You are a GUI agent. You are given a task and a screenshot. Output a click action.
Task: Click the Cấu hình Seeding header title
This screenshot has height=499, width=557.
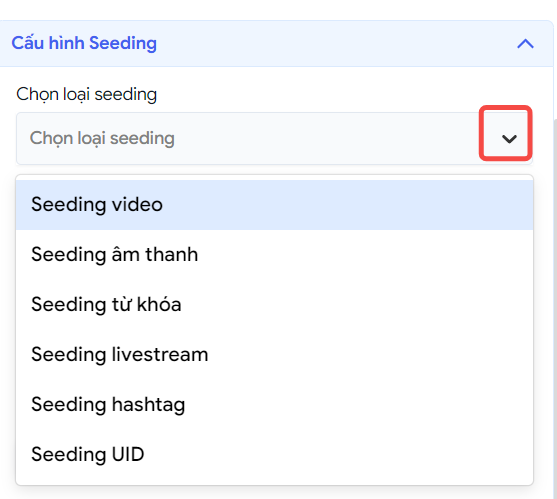coord(84,43)
